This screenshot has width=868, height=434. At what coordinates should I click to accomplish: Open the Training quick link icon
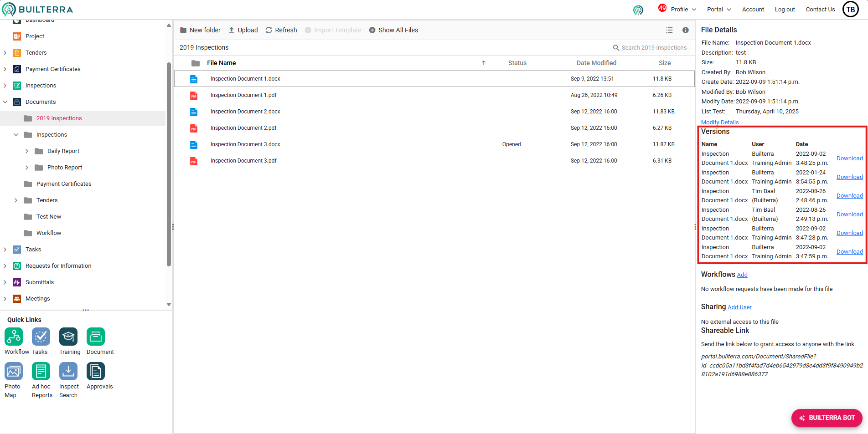68,337
